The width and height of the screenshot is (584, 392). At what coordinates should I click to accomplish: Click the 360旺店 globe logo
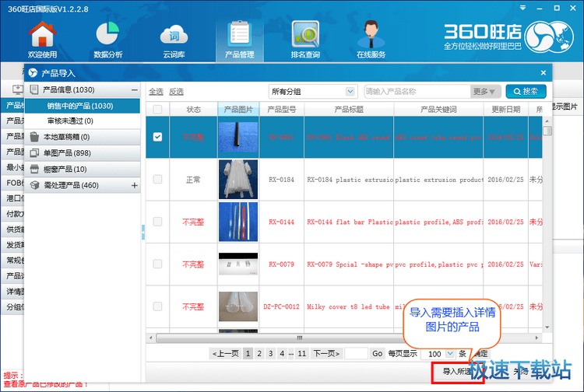pyautogui.click(x=549, y=37)
